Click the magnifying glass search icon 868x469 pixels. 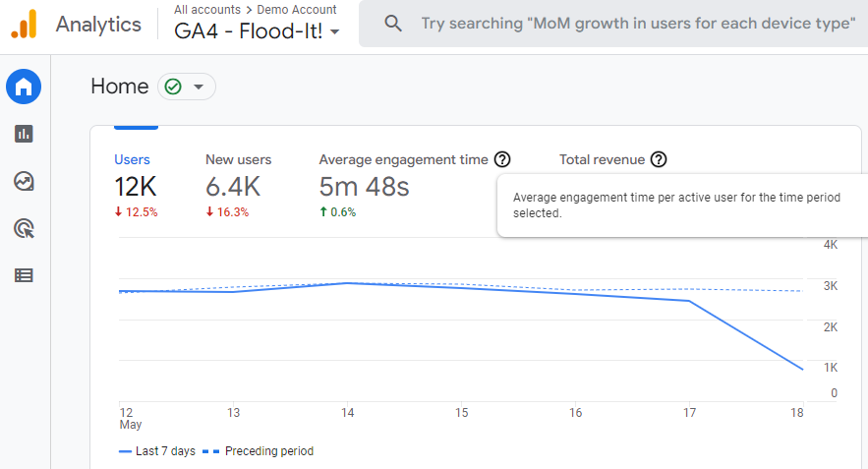(393, 24)
